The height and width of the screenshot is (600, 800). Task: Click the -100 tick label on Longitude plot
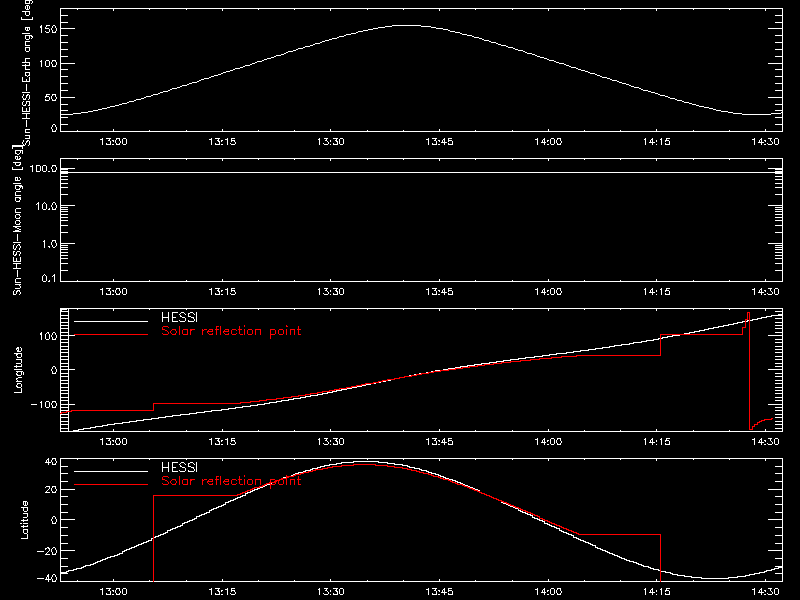pos(43,404)
